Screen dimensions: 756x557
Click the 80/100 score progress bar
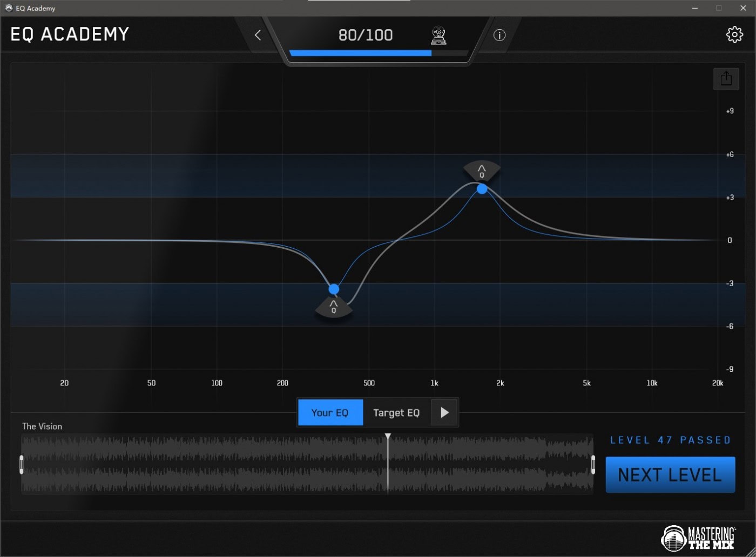pyautogui.click(x=378, y=53)
